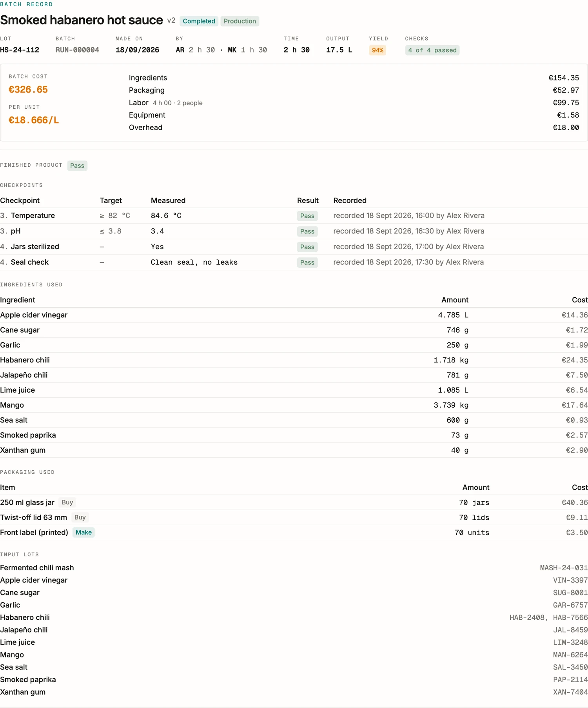Click the "Production" badge beside the title
Viewport: 588px width, 708px height.
point(240,21)
